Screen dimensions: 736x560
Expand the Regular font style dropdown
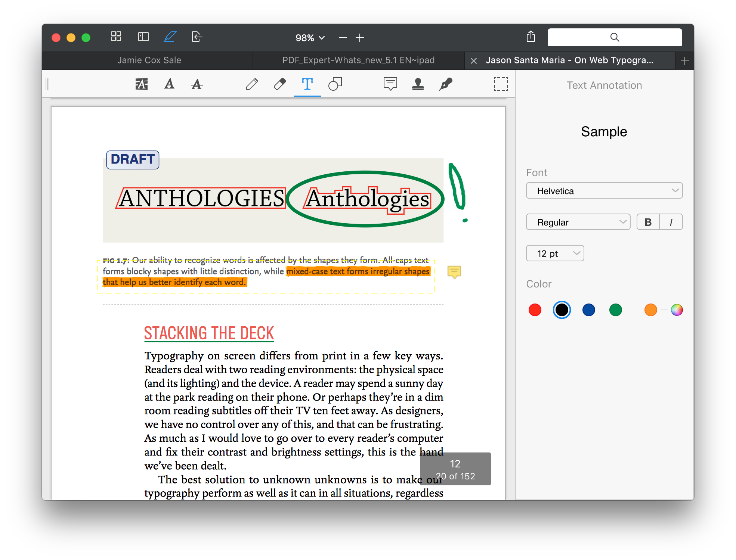click(578, 222)
